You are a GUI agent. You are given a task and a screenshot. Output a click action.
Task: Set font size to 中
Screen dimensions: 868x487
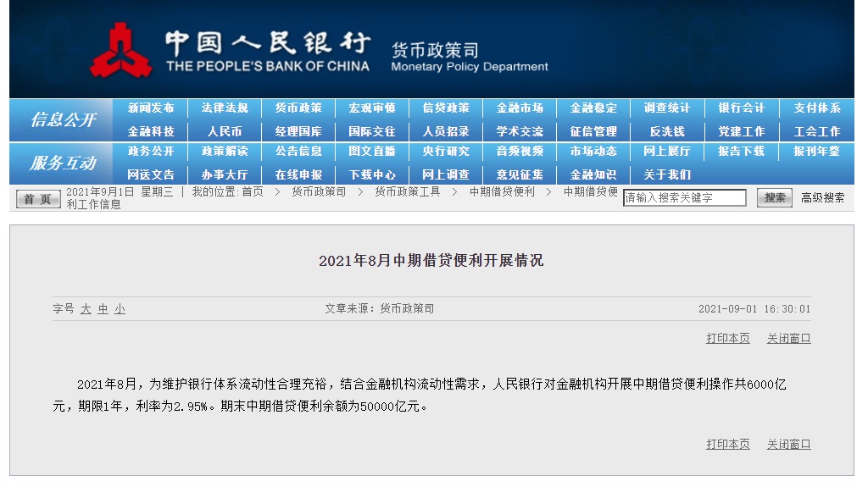103,309
